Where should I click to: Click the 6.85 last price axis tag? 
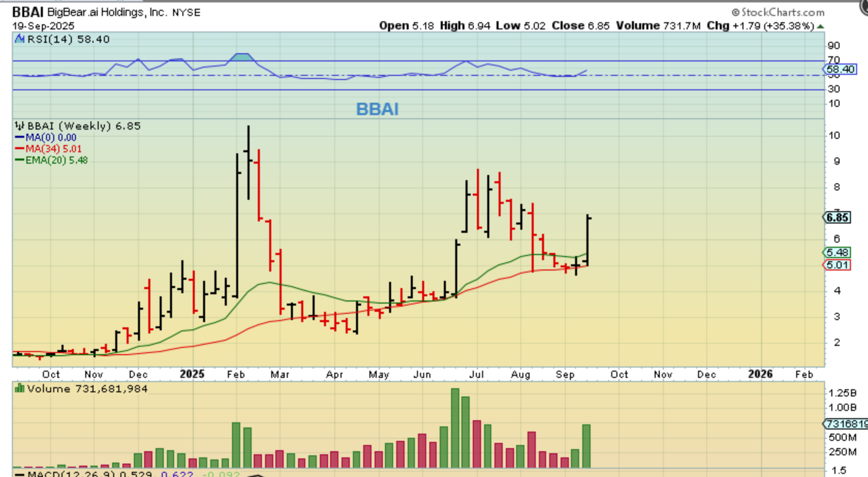pyautogui.click(x=837, y=217)
